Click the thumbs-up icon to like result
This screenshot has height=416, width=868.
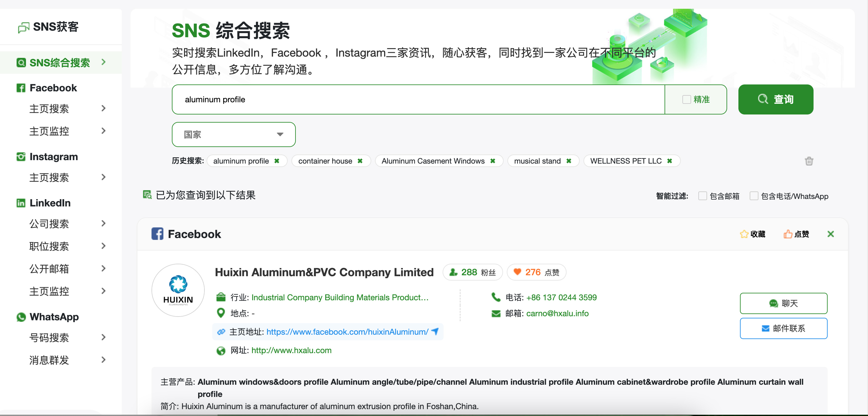point(788,234)
